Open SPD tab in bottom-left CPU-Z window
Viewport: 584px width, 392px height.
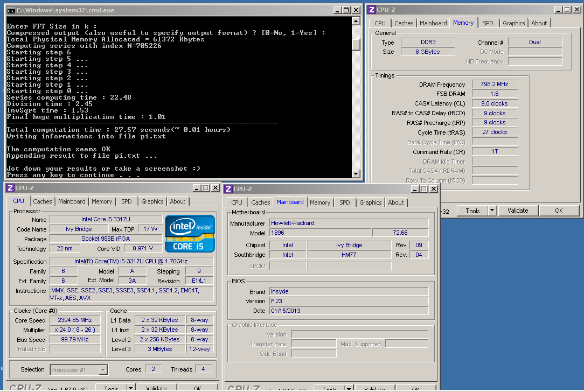click(x=127, y=201)
